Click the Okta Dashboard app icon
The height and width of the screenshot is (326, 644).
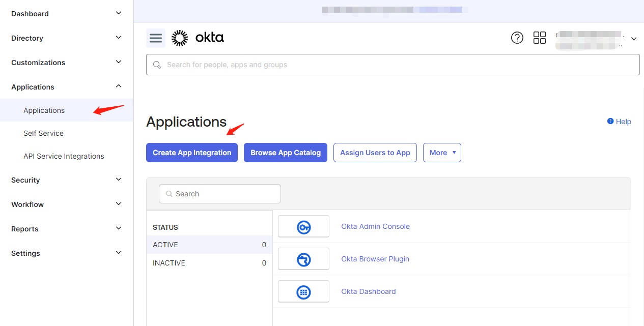click(x=304, y=291)
